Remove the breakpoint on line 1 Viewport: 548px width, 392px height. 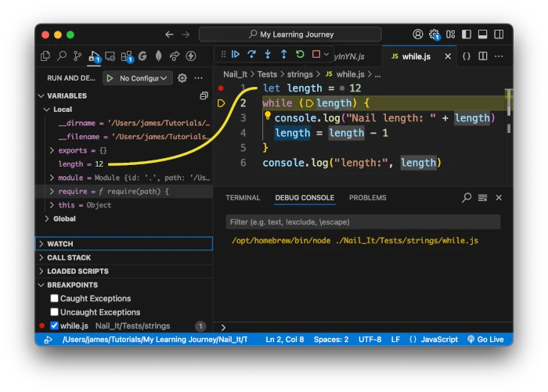pos(221,88)
